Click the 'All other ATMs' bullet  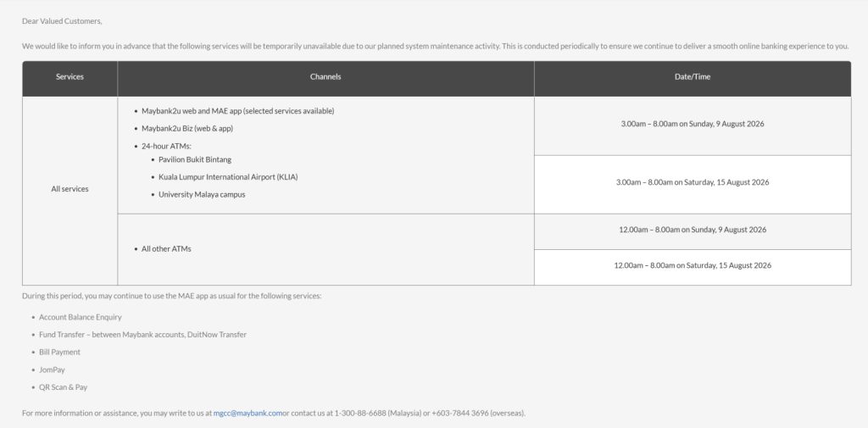[x=166, y=249]
